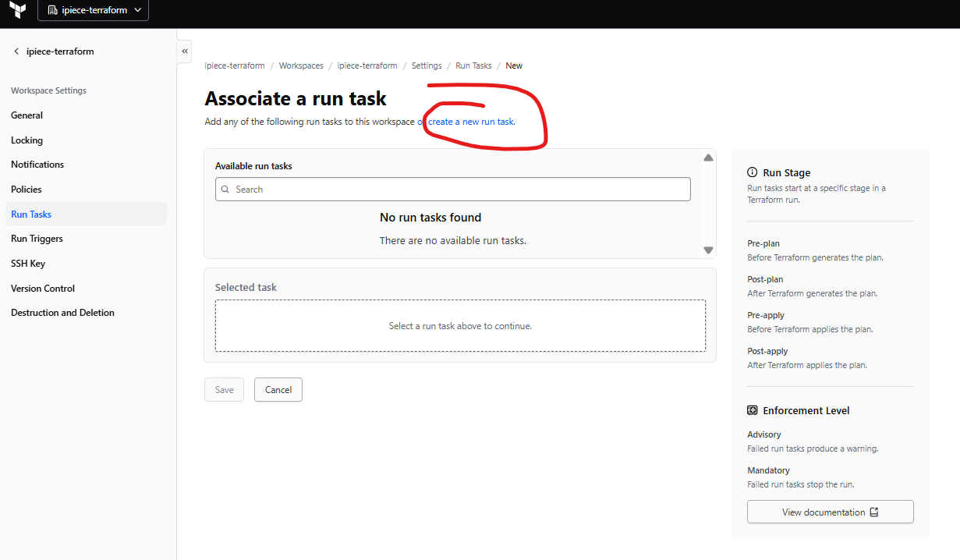This screenshot has width=960, height=560.
Task: Click the scroll down arrow in task list
Action: pos(708,250)
